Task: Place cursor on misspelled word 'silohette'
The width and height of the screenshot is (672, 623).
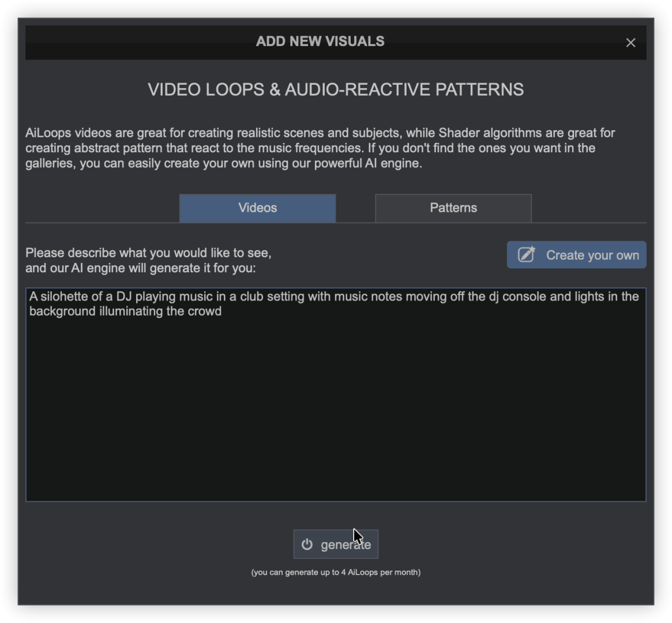Action: point(64,297)
